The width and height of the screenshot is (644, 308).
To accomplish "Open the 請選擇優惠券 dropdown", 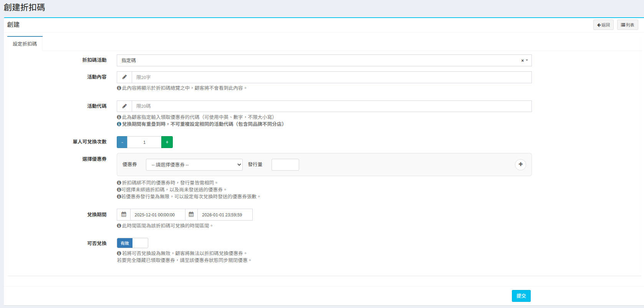I will coord(194,165).
